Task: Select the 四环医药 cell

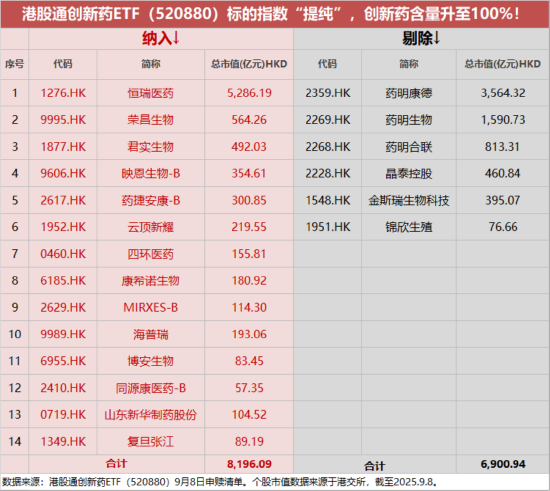Action: 150,254
